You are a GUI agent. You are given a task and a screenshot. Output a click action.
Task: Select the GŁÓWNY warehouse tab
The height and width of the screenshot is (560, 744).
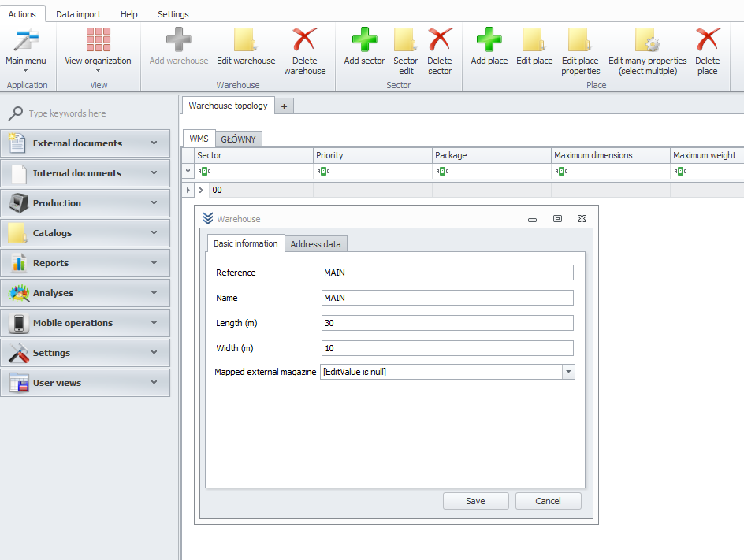pyautogui.click(x=238, y=139)
